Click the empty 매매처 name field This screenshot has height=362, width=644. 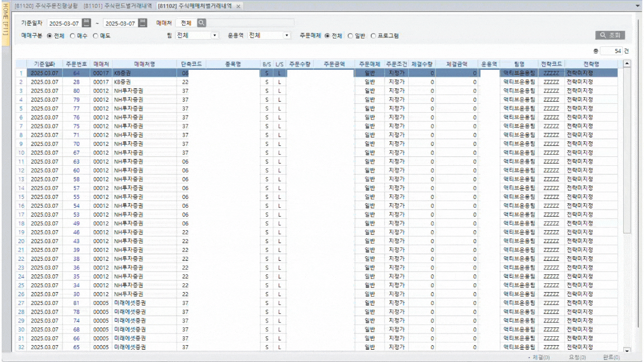tap(250, 23)
